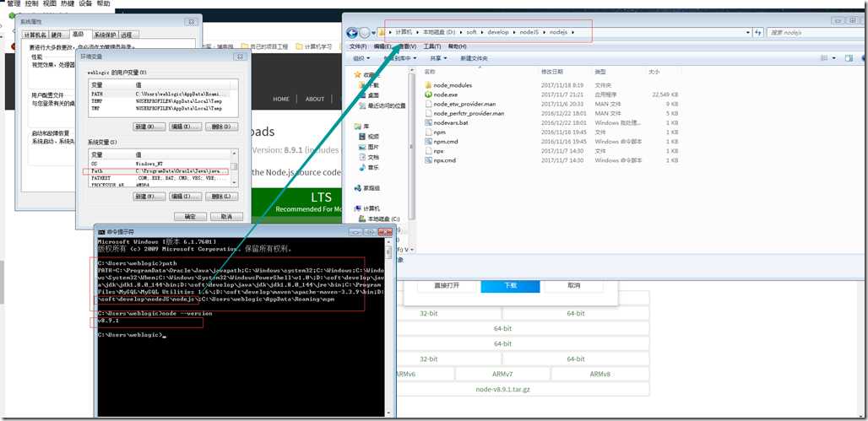Open 最近访问的位置 in Explorer sidebar

click(382, 105)
